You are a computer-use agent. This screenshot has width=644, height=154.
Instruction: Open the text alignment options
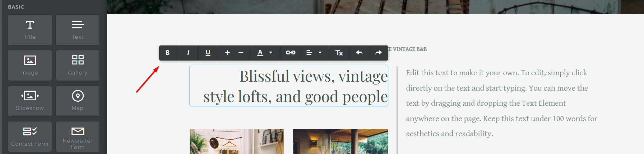[309, 53]
